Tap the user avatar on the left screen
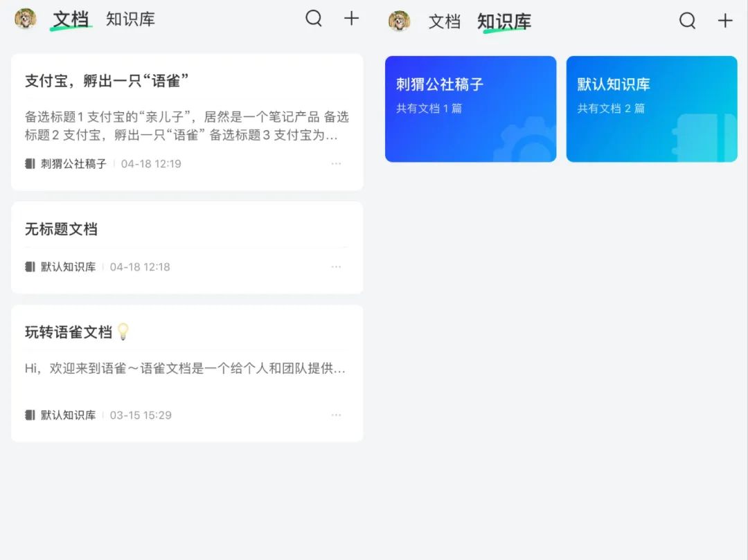 [26, 19]
